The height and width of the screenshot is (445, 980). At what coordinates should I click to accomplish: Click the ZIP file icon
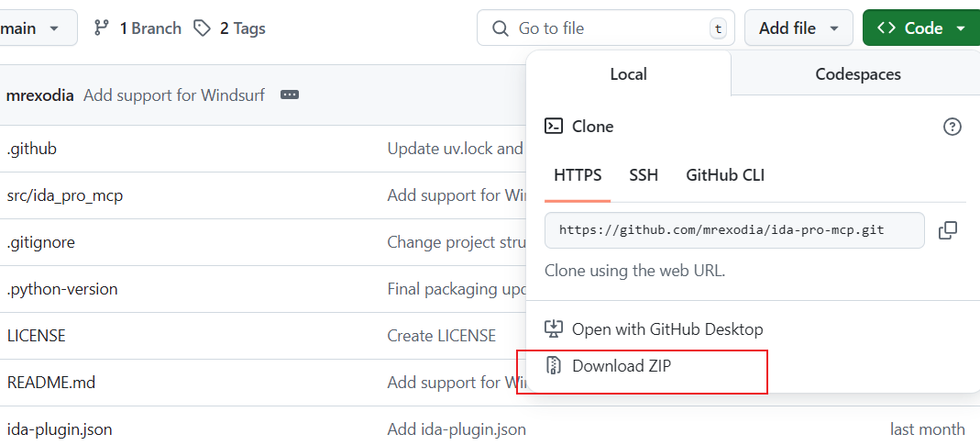point(554,365)
